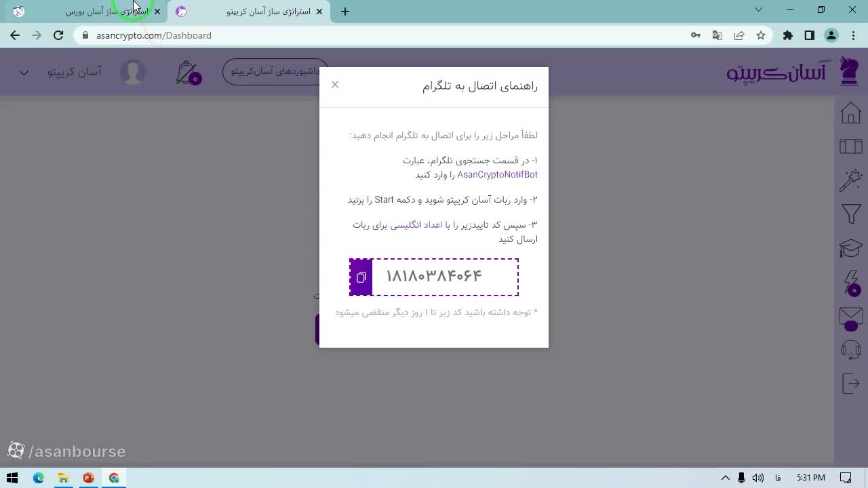Viewport: 868px width, 488px height.
Task: Open the headset support sidebar icon
Action: (x=850, y=350)
